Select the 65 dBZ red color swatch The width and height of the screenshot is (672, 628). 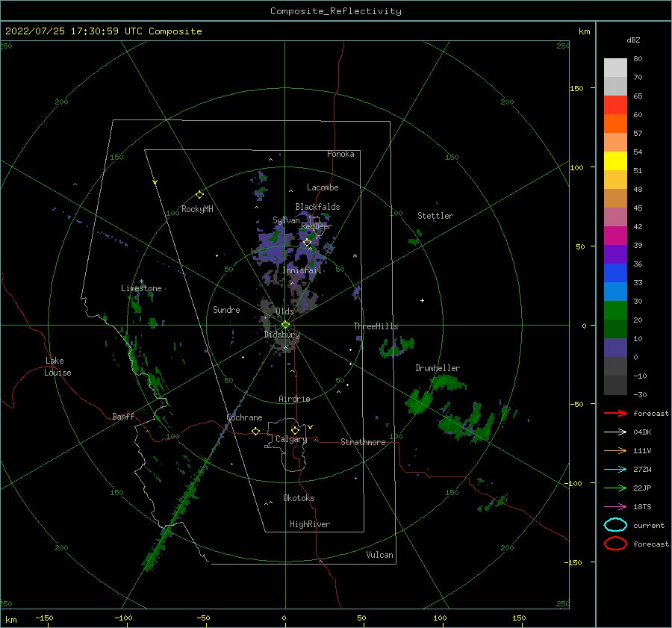[615, 105]
